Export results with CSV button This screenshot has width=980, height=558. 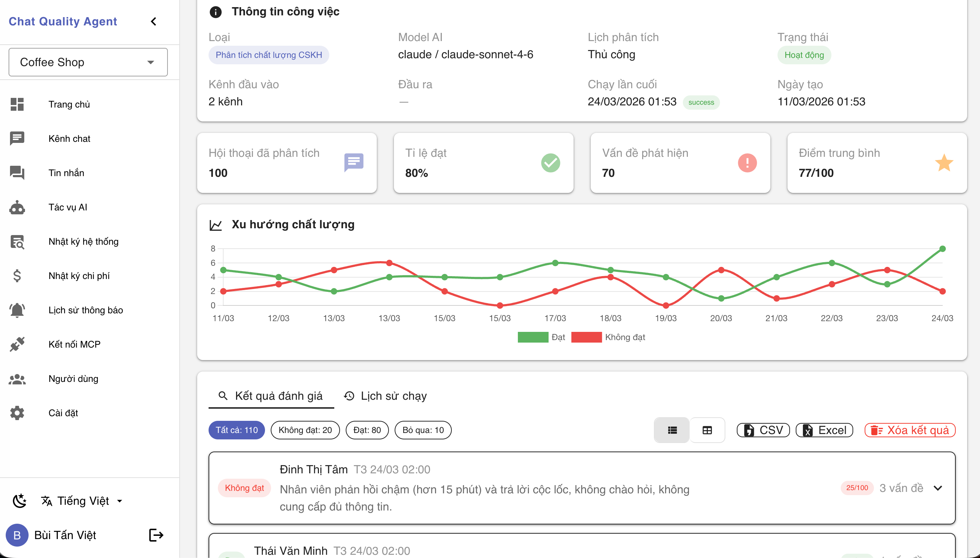tap(763, 430)
